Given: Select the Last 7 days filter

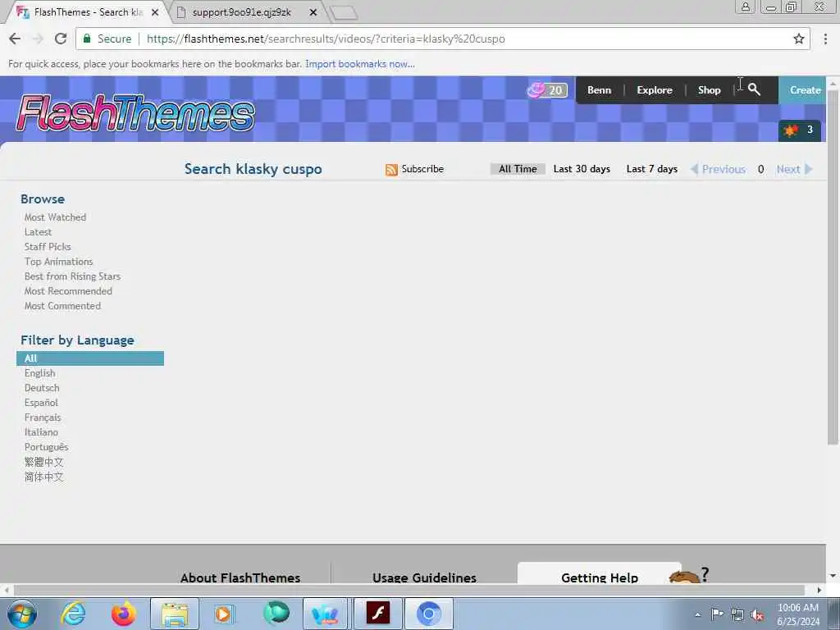Looking at the screenshot, I should [652, 169].
